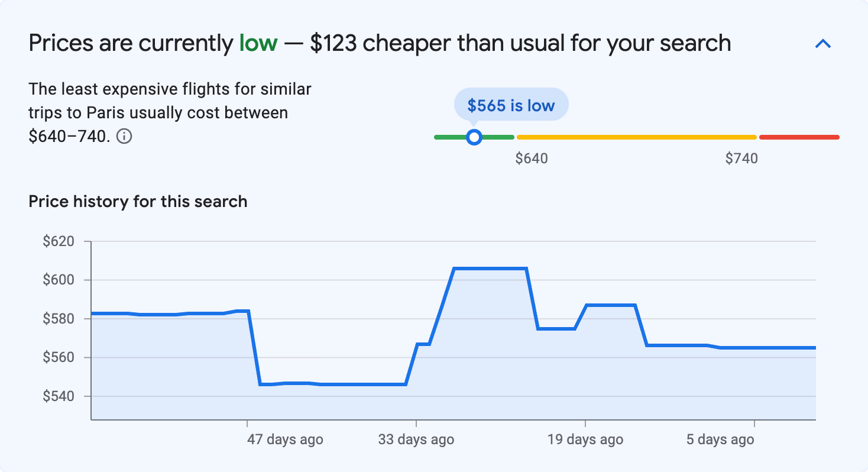Click the upward chevron at top right

(x=823, y=43)
